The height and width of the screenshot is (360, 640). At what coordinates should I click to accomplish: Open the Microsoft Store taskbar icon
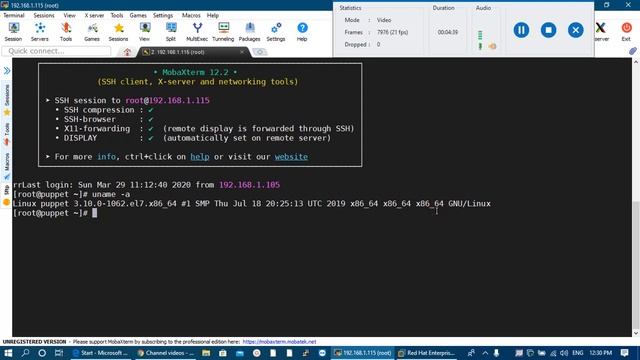tap(223, 353)
